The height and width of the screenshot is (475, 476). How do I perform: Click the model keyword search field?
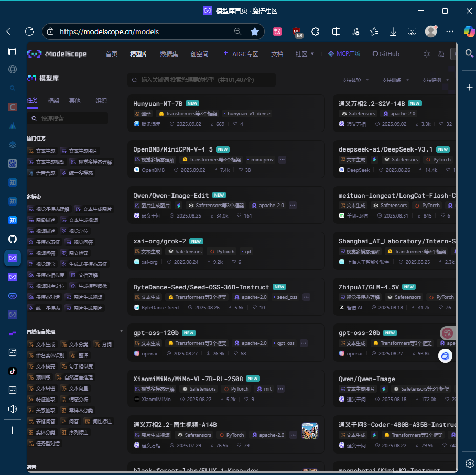pos(202,80)
